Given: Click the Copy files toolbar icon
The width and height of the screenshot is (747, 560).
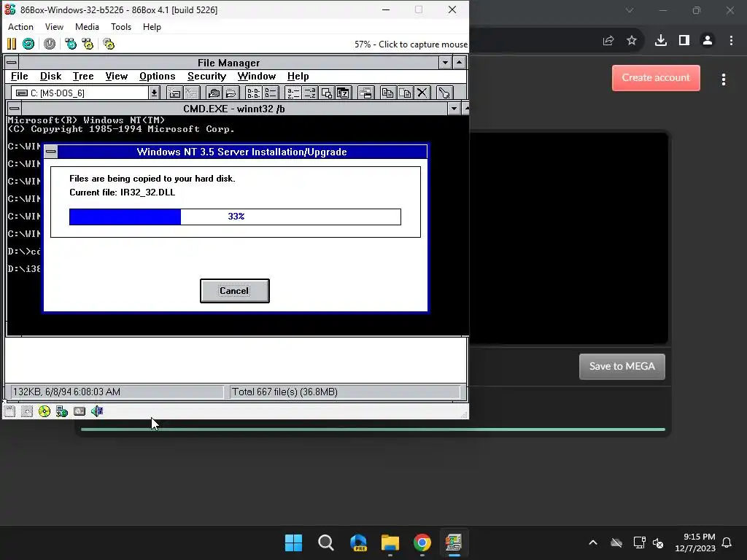Looking at the screenshot, I should point(388,93).
